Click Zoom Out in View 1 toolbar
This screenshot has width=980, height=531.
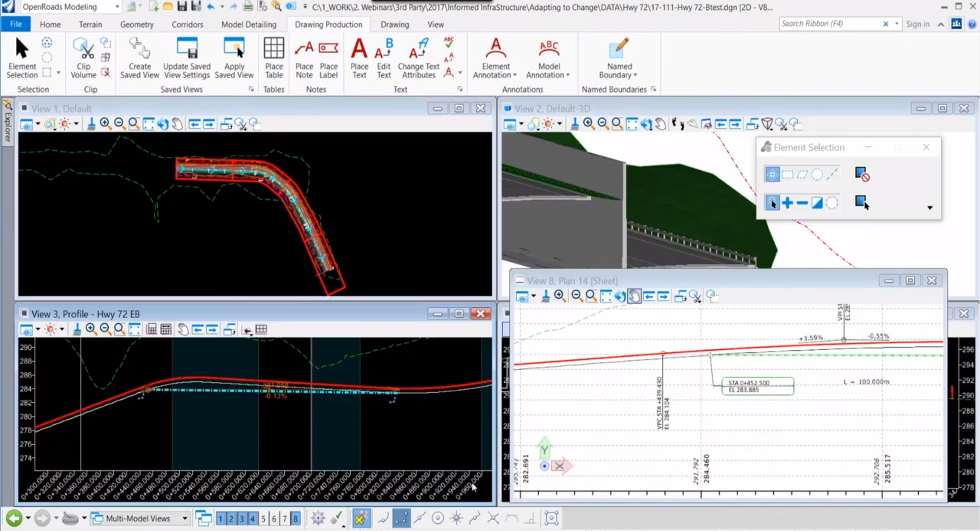tap(120, 124)
